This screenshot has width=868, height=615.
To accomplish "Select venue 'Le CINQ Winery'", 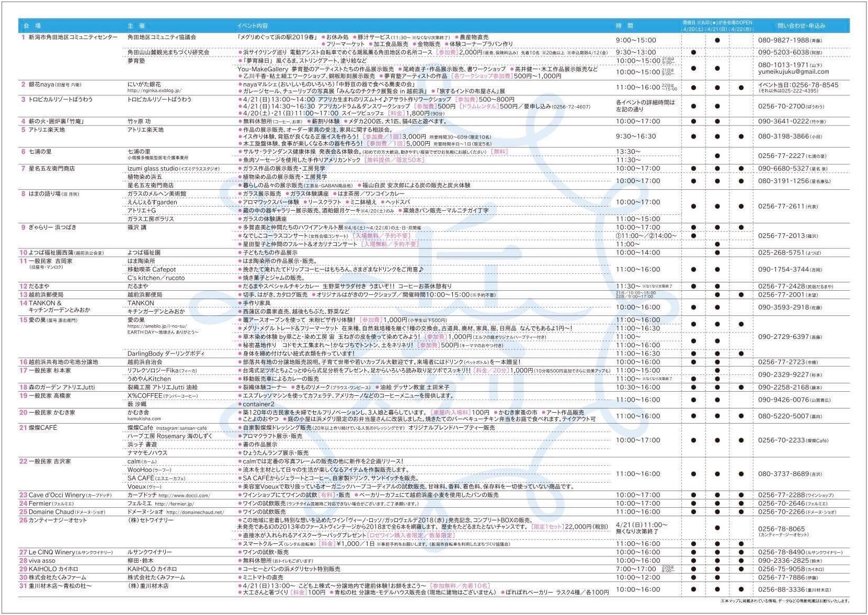I will (52, 552).
